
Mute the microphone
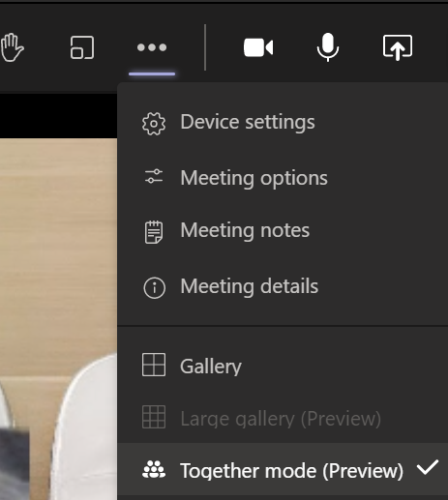[x=328, y=47]
